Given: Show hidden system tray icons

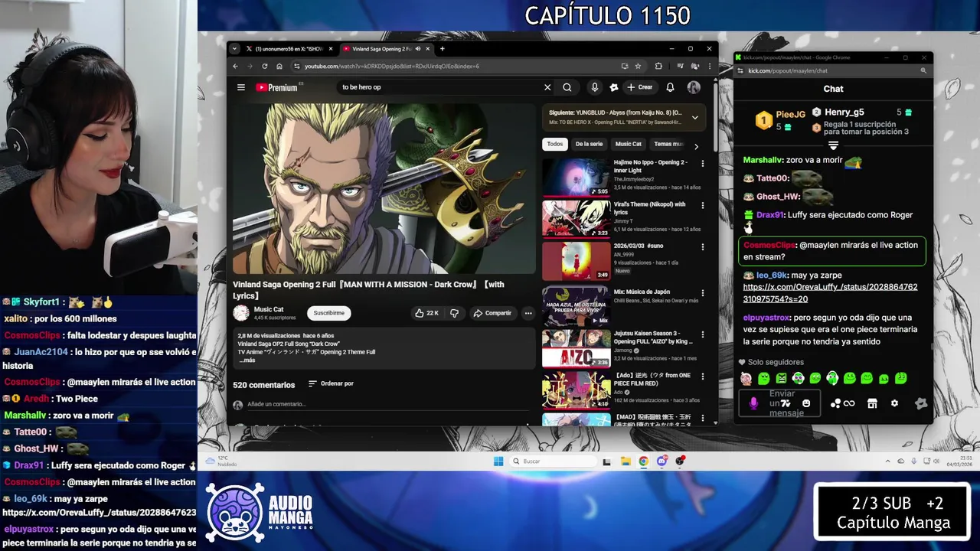Looking at the screenshot, I should click(x=888, y=461).
